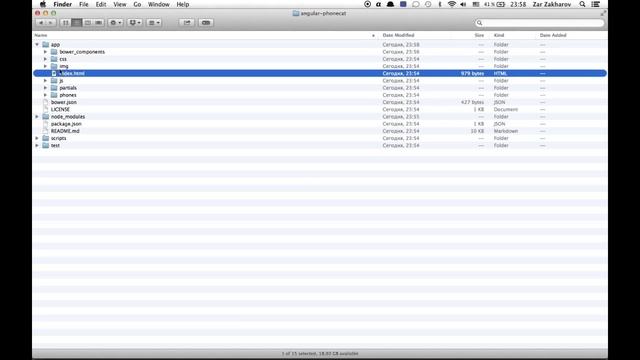Viewport: 640px width, 360px height.
Task: Select the js folder icon
Action: coord(54,81)
